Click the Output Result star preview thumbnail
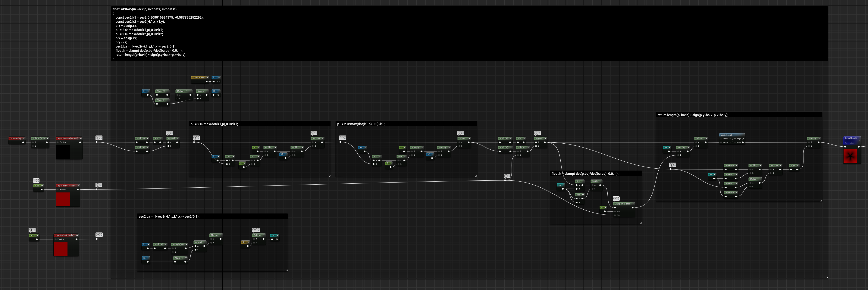 click(x=850, y=156)
